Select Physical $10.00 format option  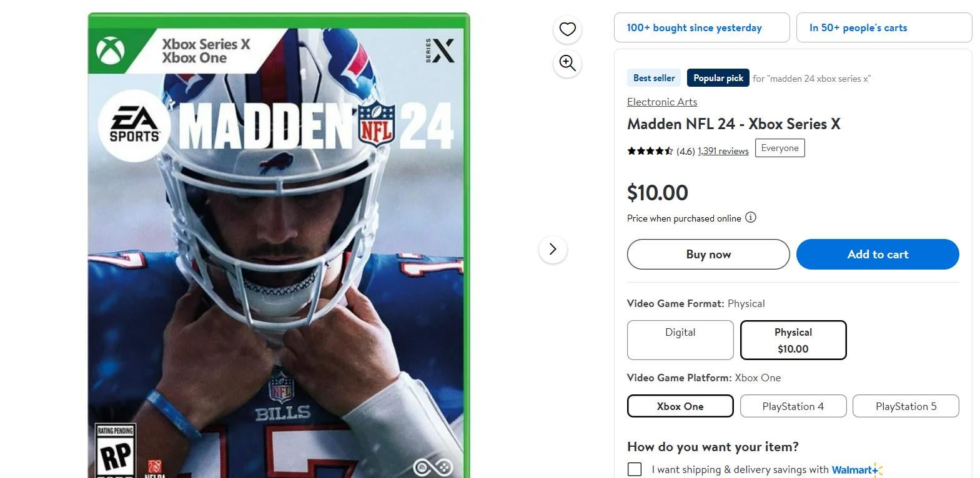click(793, 340)
